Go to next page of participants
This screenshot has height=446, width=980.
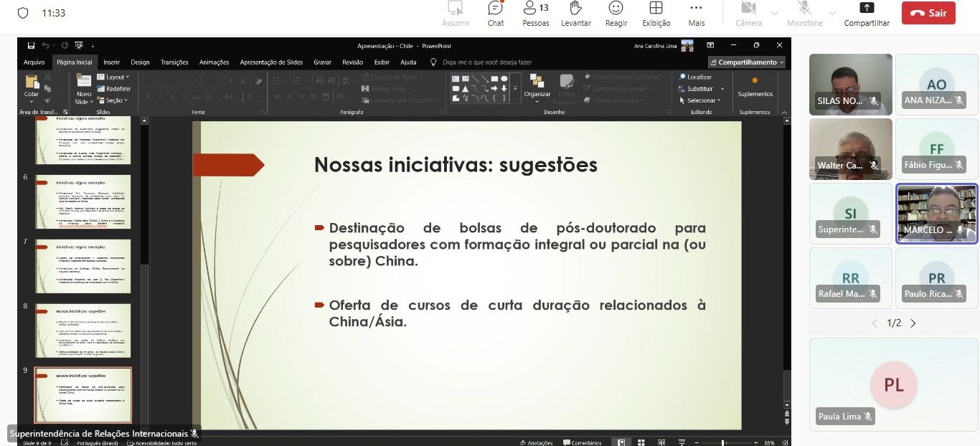(x=913, y=323)
